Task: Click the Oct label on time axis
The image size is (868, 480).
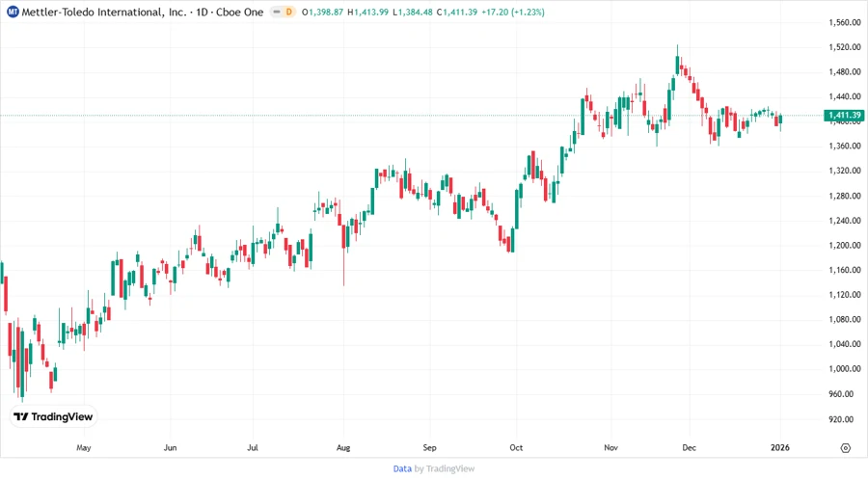Action: [516, 448]
